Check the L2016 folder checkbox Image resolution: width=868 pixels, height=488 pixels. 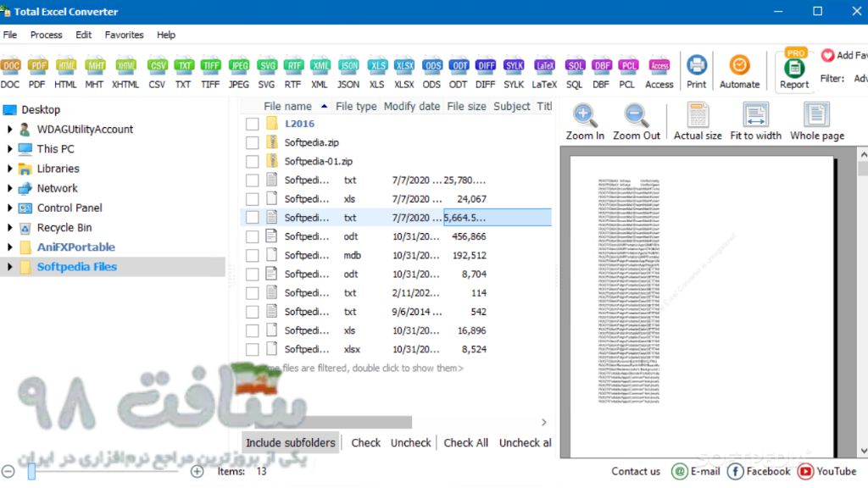pos(253,124)
